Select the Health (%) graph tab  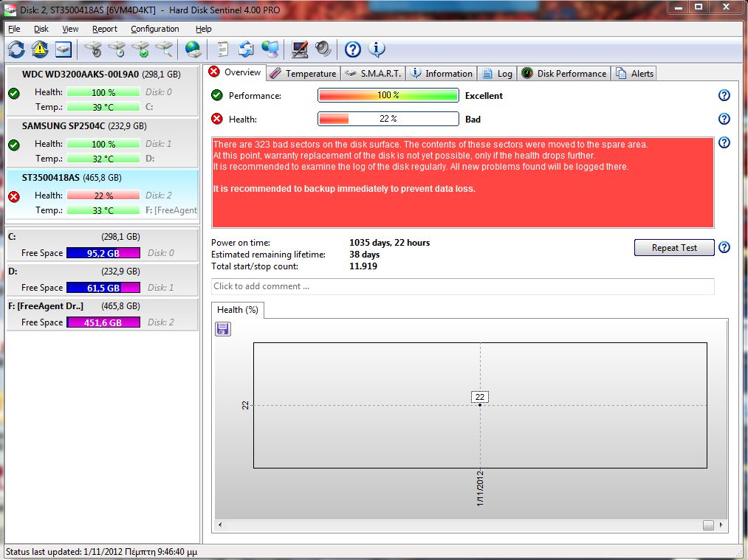pyautogui.click(x=238, y=310)
